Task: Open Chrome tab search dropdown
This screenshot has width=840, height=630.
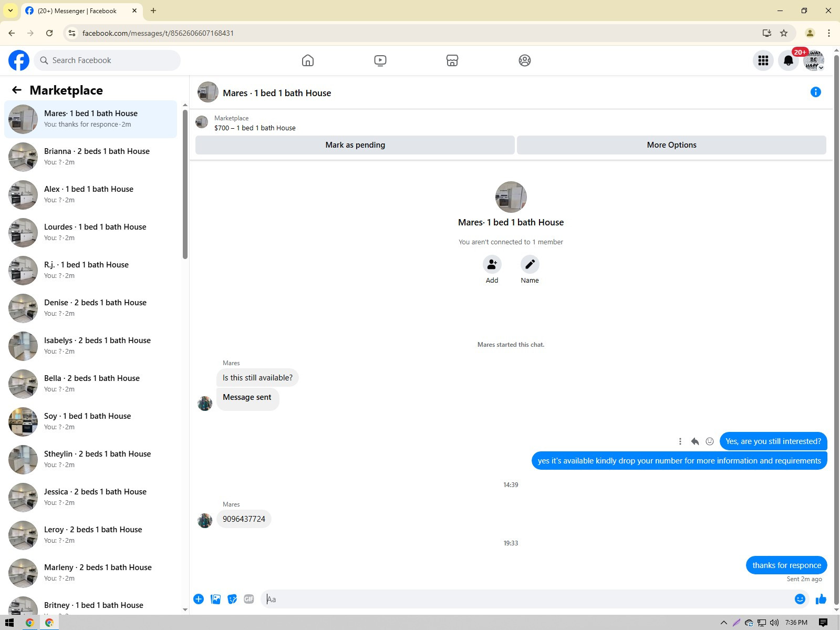Action: [x=11, y=11]
